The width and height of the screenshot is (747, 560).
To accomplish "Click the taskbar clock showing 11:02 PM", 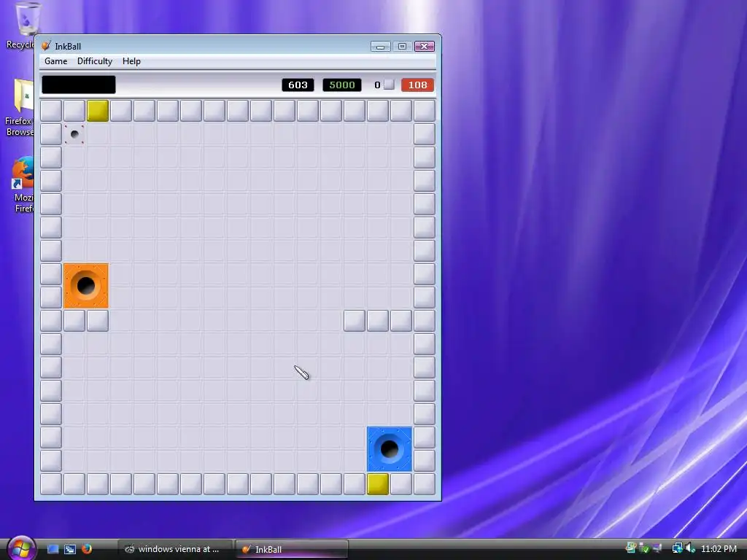I will tap(719, 548).
